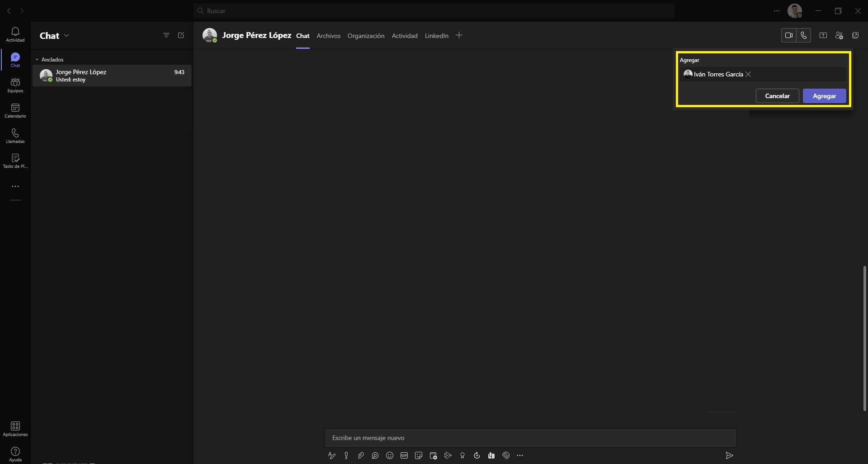868x464 pixels.
Task: Switch to the Chat tab
Action: click(303, 36)
